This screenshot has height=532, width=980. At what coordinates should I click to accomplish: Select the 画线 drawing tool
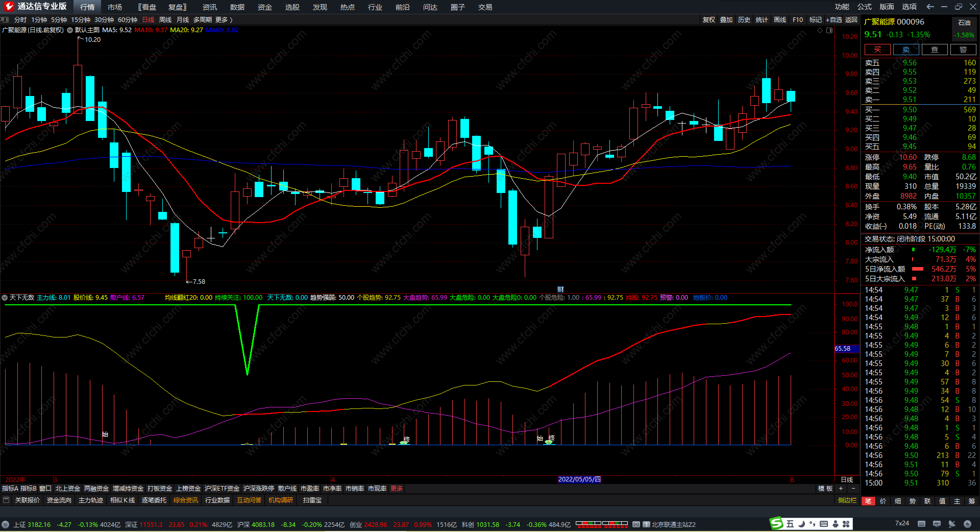click(780, 19)
